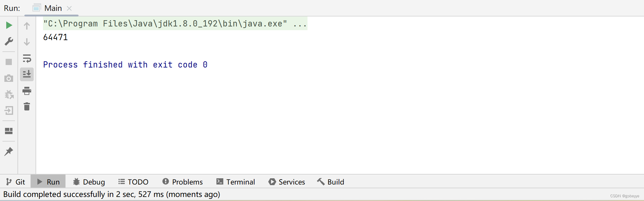Rerun the Main application
The height and width of the screenshot is (201, 644).
tap(9, 25)
